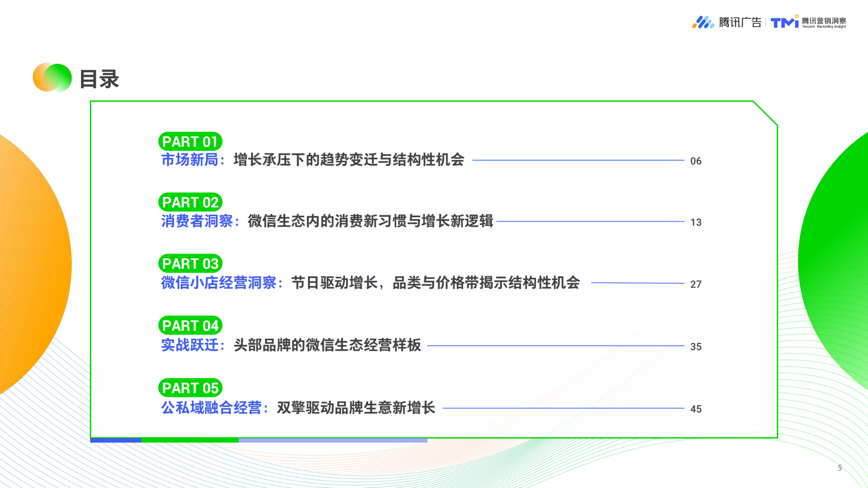Open the 实战跃迁 section heading
Image resolution: width=868 pixels, height=488 pixels.
pyautogui.click(x=190, y=345)
